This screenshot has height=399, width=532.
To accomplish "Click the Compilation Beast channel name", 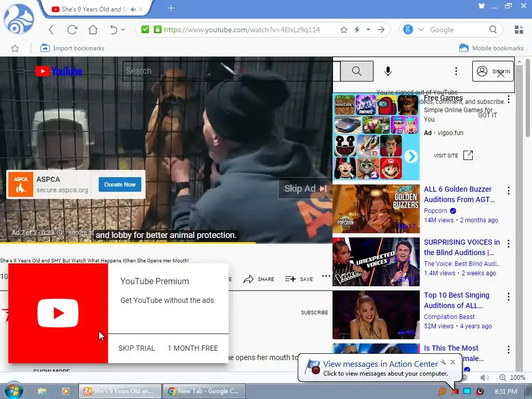I will [x=449, y=316].
